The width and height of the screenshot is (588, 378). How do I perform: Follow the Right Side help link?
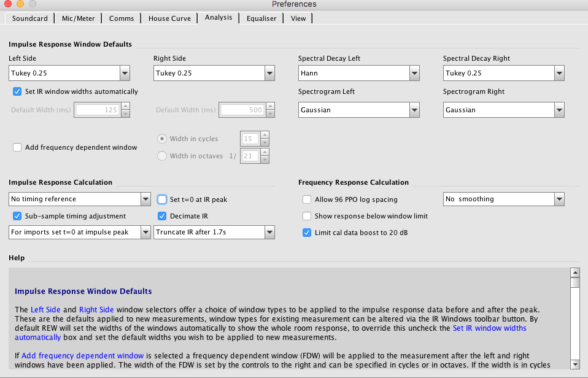click(x=96, y=310)
